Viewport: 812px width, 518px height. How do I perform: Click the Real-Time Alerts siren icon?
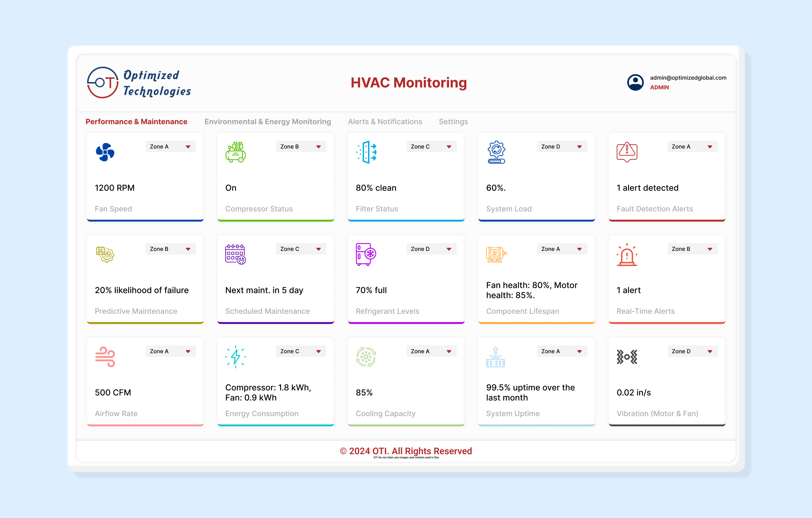click(627, 254)
